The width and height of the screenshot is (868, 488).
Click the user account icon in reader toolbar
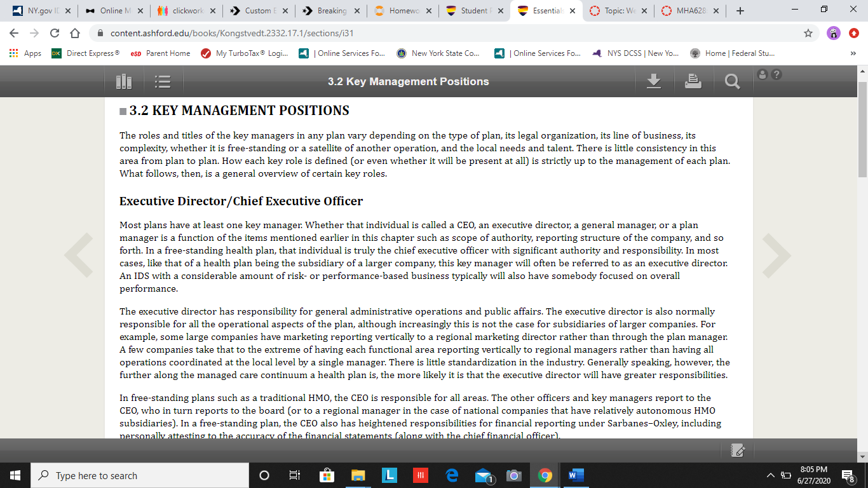pos(763,74)
